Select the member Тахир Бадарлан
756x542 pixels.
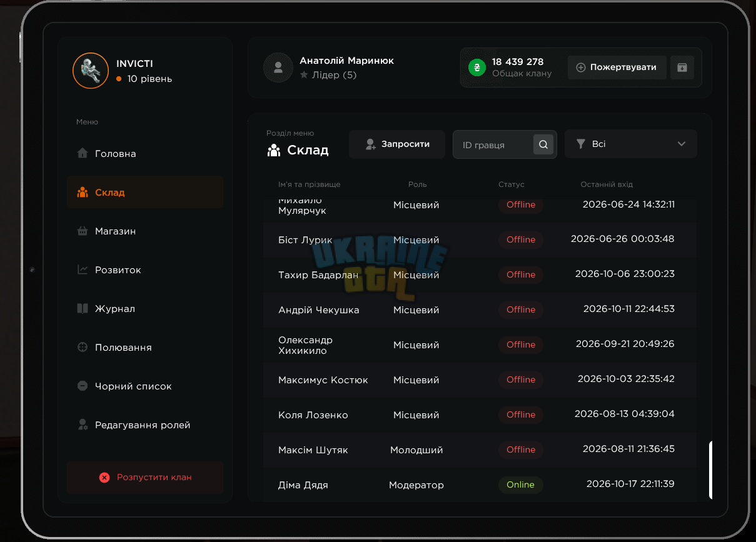318,275
